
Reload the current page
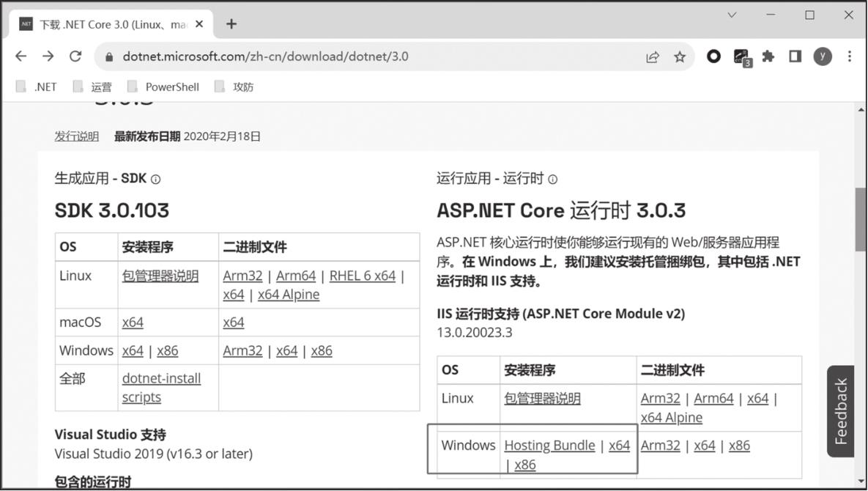(x=75, y=56)
